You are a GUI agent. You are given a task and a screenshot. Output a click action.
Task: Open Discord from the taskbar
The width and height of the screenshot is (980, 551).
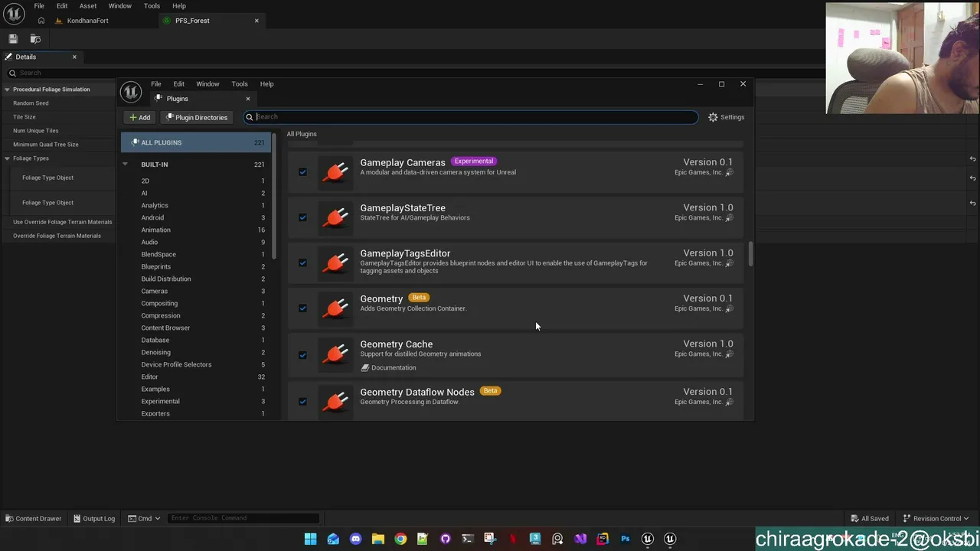tap(355, 539)
